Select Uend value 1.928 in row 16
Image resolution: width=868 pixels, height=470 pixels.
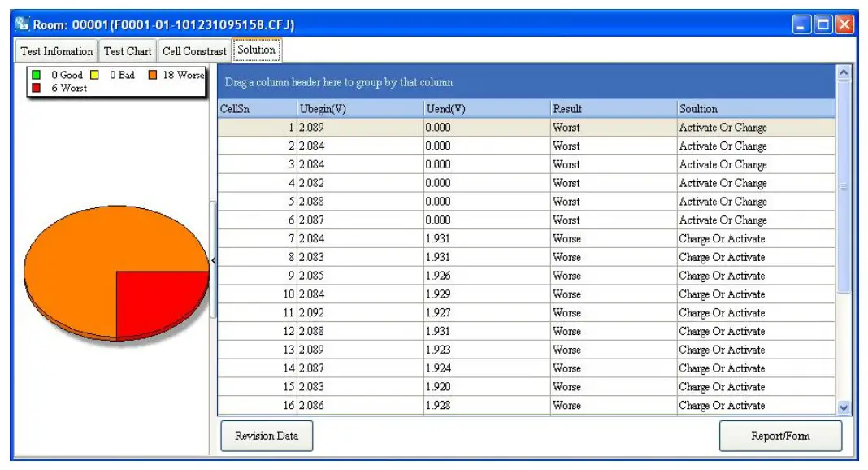coord(487,406)
